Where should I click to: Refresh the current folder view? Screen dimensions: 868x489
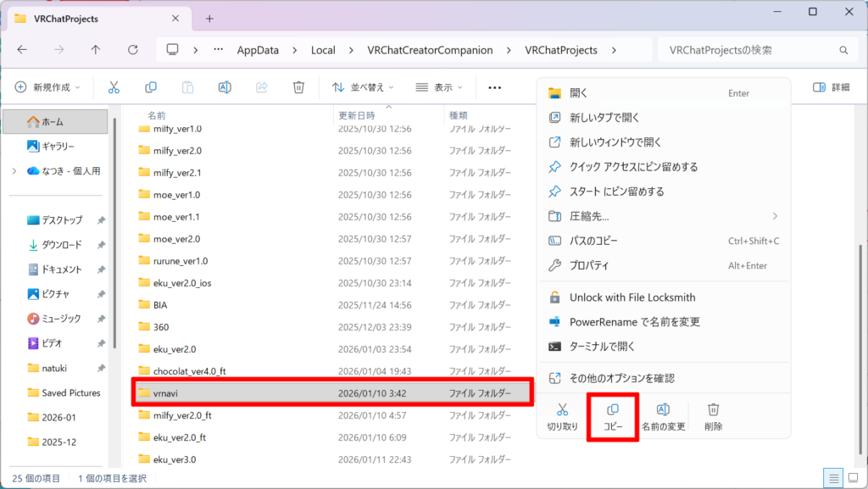coord(133,50)
